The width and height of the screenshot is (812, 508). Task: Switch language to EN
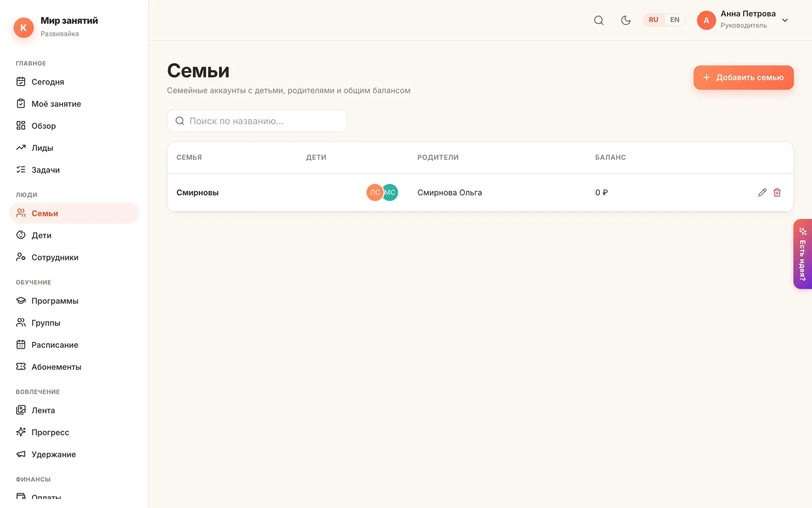[674, 20]
